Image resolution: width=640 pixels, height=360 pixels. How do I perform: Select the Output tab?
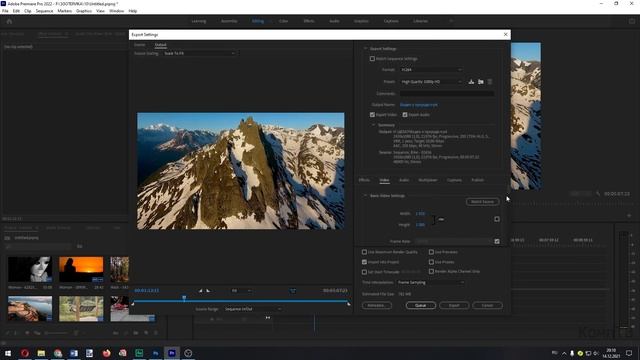coord(160,44)
